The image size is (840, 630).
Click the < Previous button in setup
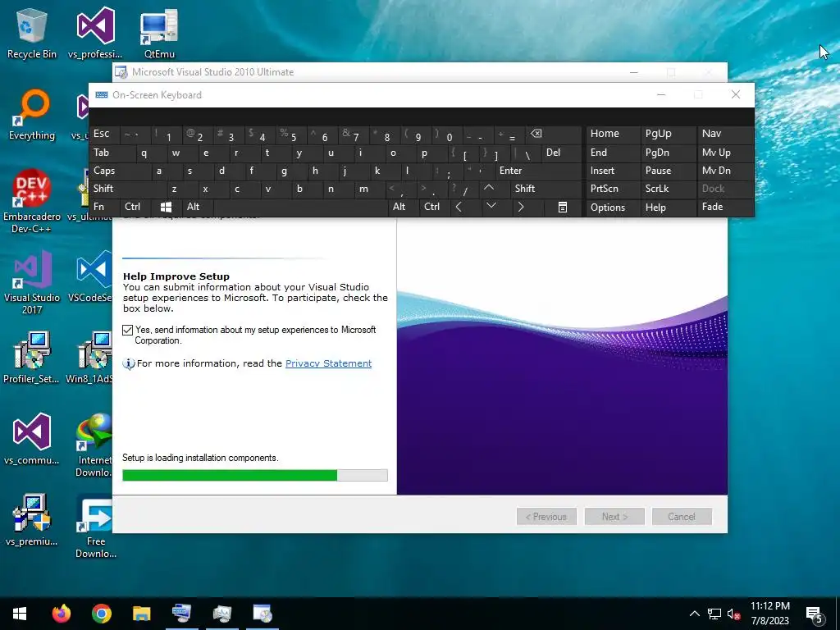tap(546, 517)
